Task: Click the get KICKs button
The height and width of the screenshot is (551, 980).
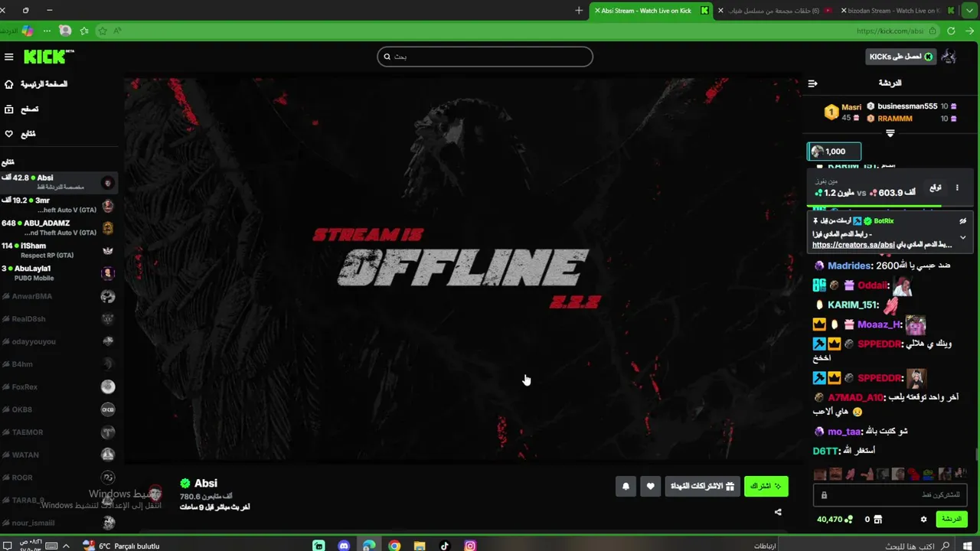Action: tap(900, 57)
